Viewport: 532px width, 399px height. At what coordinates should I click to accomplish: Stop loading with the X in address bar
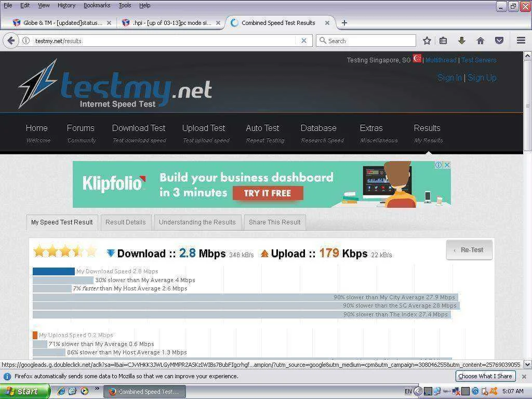click(x=304, y=41)
